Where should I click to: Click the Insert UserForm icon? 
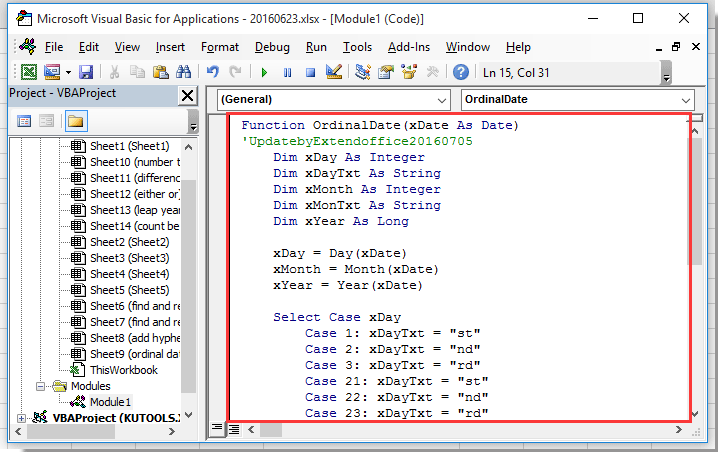pyautogui.click(x=52, y=72)
